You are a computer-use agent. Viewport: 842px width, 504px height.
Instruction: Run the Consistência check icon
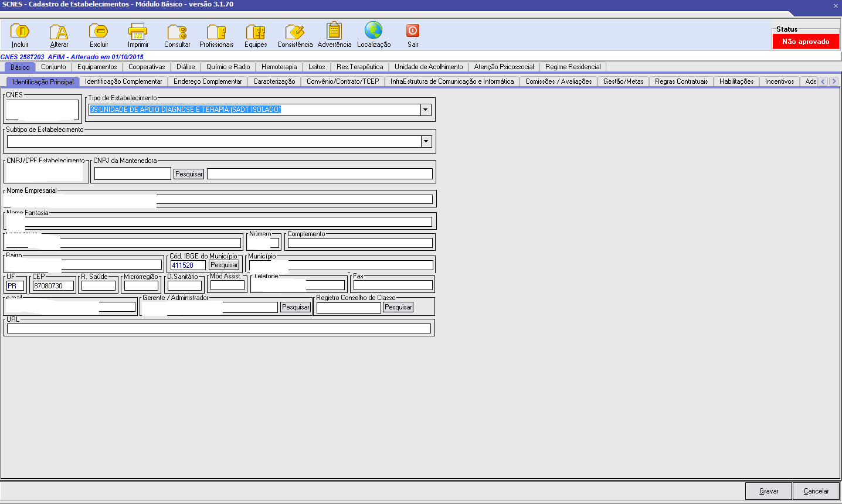295,32
